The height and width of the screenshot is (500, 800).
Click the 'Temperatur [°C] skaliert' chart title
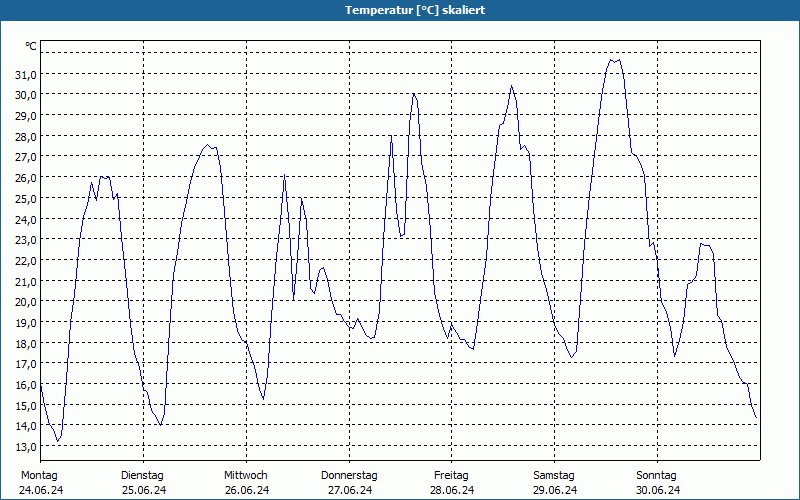(415, 10)
